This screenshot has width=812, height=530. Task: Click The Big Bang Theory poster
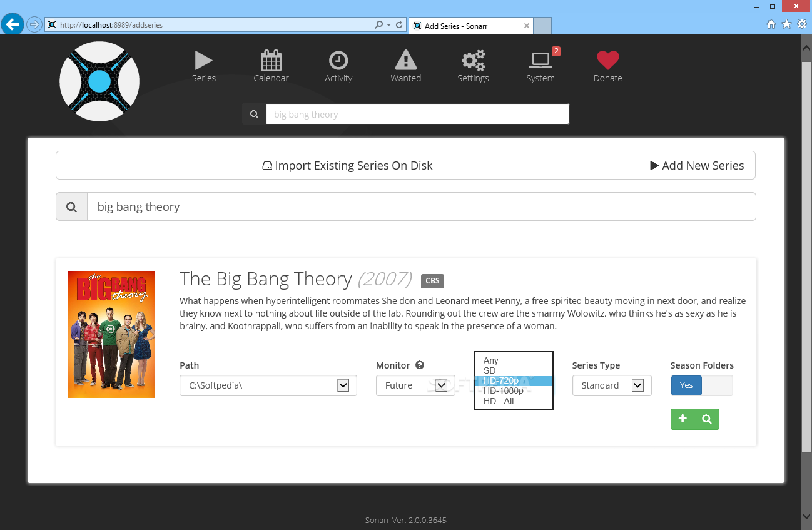[111, 334]
